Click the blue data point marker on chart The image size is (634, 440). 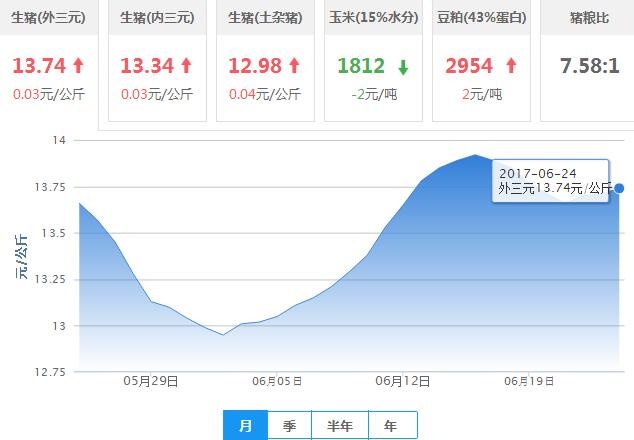point(620,188)
